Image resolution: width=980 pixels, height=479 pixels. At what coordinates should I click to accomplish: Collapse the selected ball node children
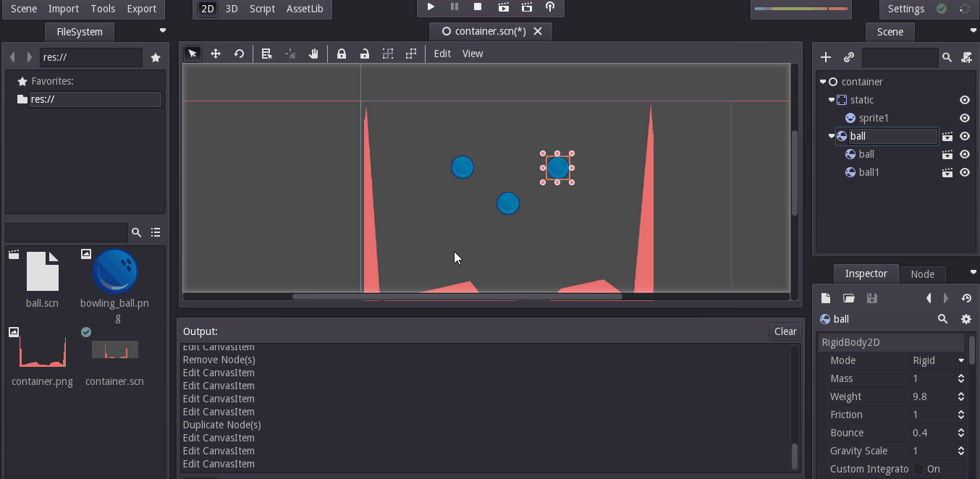click(832, 136)
